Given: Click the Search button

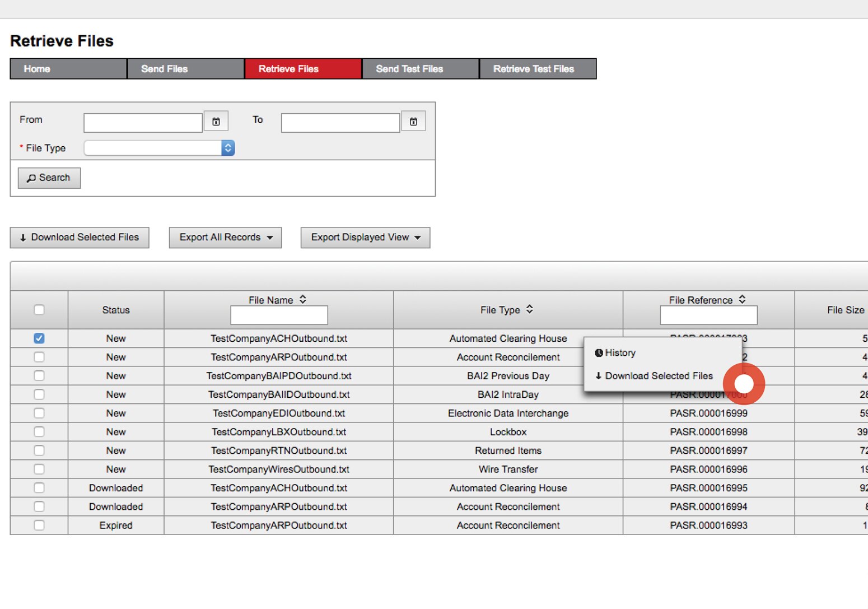Looking at the screenshot, I should pos(49,178).
